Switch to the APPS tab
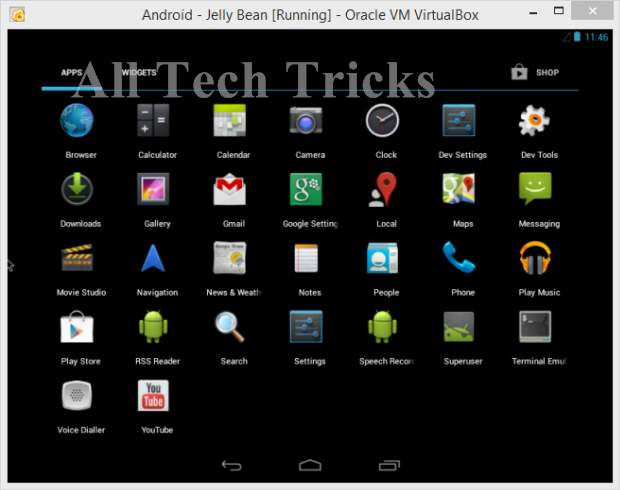The height and width of the screenshot is (490, 620). click(72, 72)
